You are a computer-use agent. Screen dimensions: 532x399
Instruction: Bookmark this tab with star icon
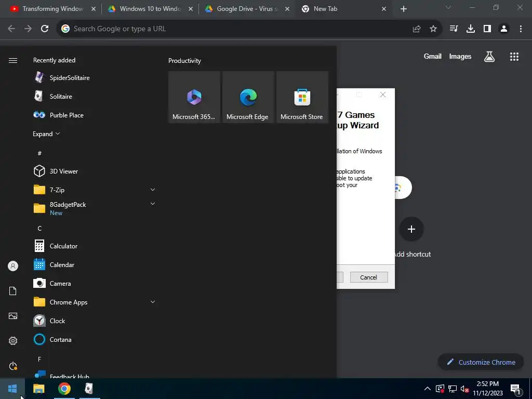click(433, 29)
